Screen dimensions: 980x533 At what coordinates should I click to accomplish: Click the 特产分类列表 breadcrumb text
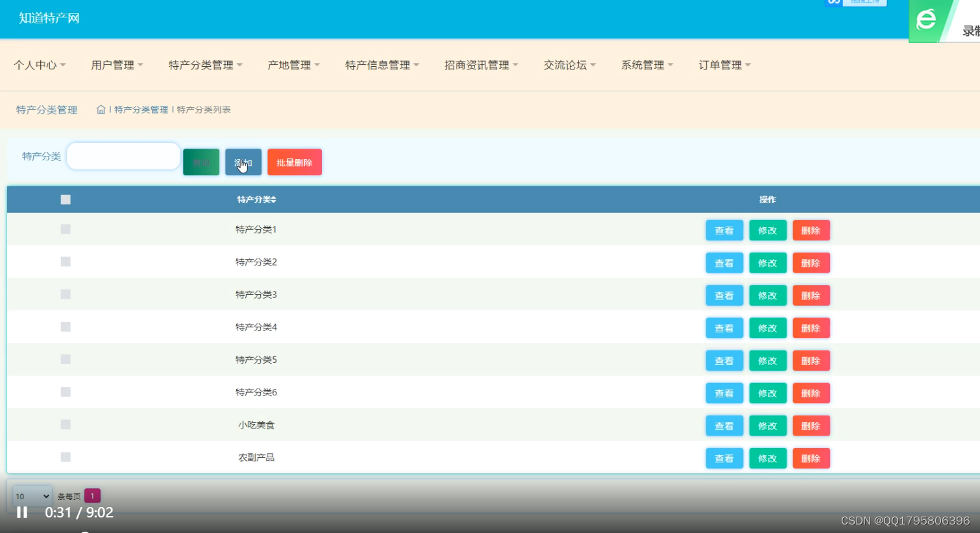pyautogui.click(x=204, y=110)
